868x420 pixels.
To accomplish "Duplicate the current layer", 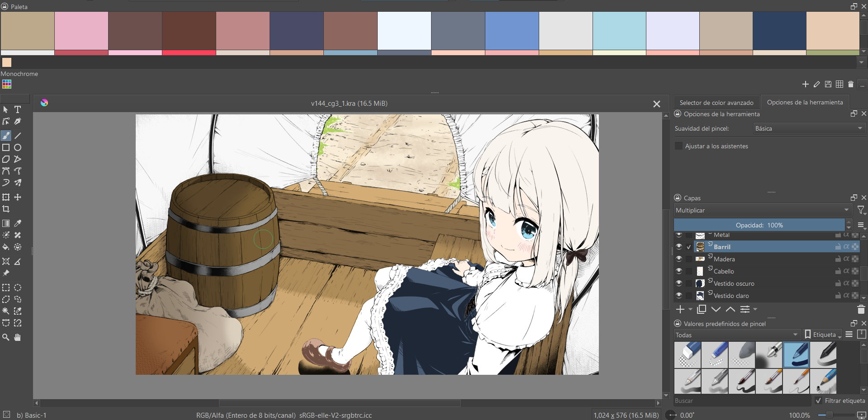I will [x=702, y=309].
